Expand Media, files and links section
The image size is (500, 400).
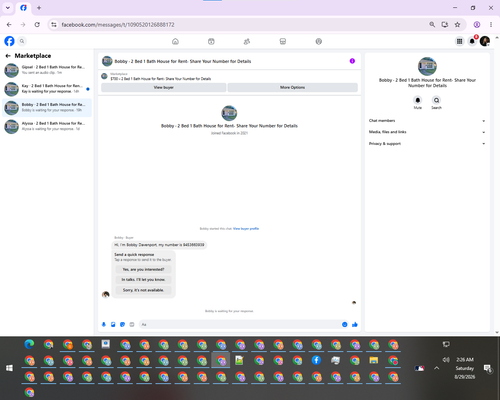(x=427, y=132)
